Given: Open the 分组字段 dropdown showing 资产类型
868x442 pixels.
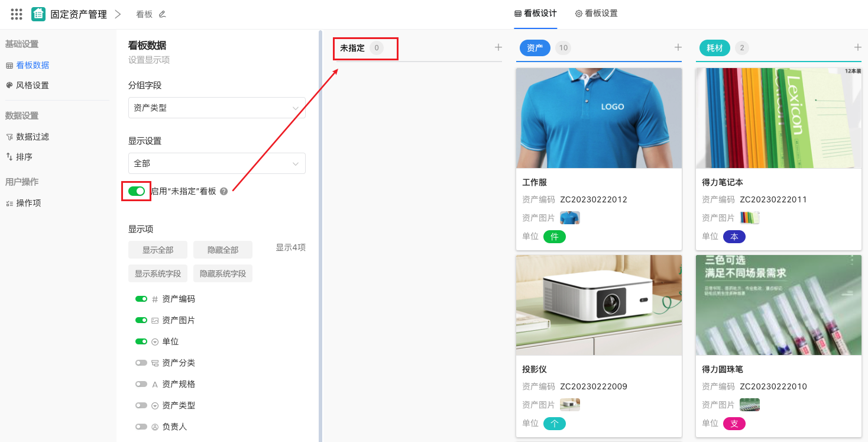Looking at the screenshot, I should (216, 108).
